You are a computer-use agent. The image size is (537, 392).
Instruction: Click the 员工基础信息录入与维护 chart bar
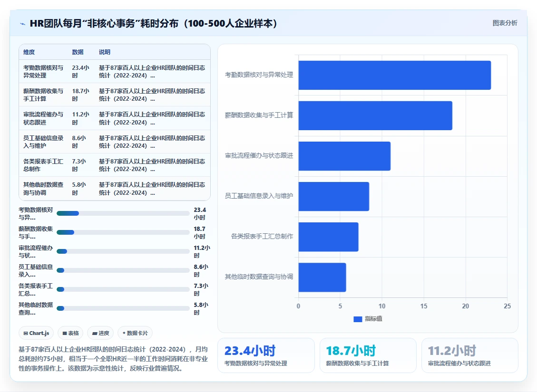pos(334,196)
